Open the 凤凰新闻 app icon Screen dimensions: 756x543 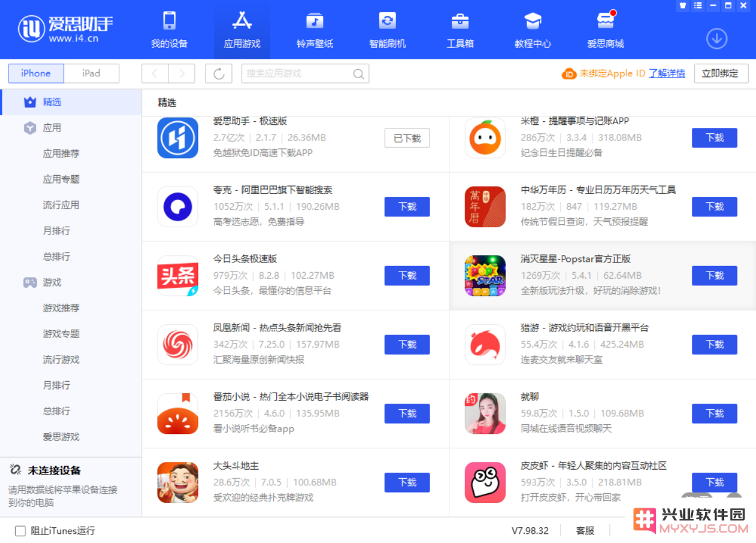[177, 345]
